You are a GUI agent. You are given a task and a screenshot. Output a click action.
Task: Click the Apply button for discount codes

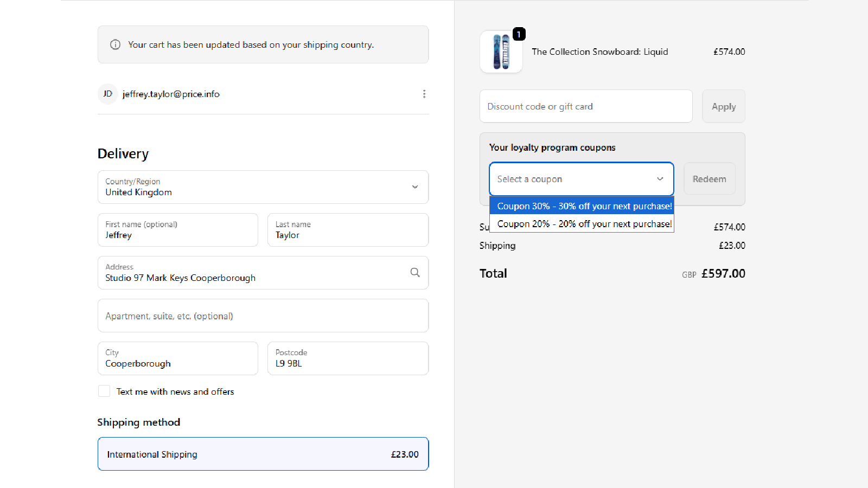pos(723,106)
